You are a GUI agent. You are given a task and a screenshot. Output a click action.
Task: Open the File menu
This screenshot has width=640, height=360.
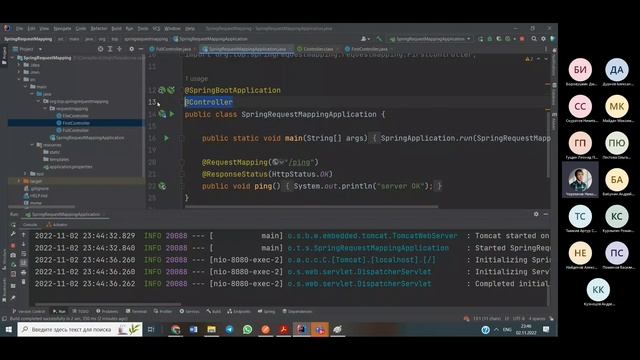[19, 29]
